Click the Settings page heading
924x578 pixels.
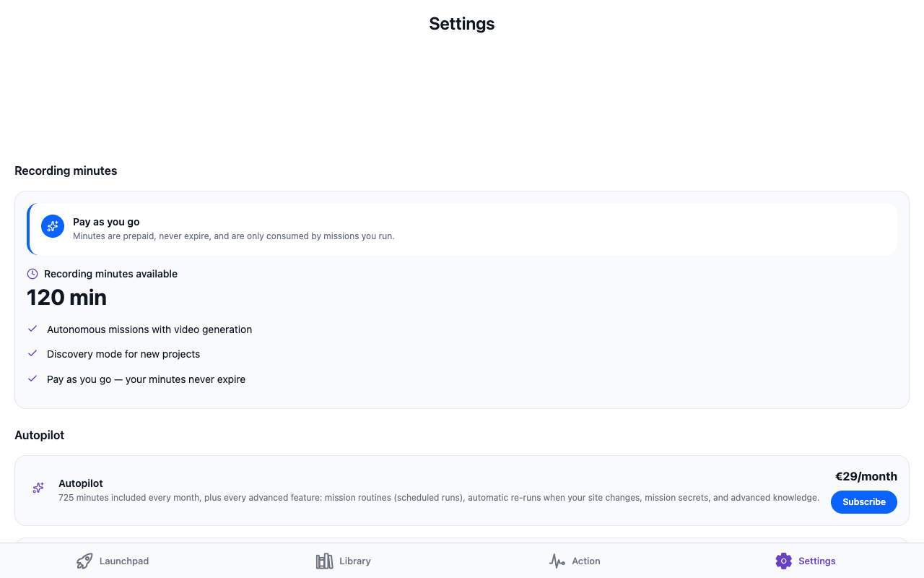pos(462,24)
